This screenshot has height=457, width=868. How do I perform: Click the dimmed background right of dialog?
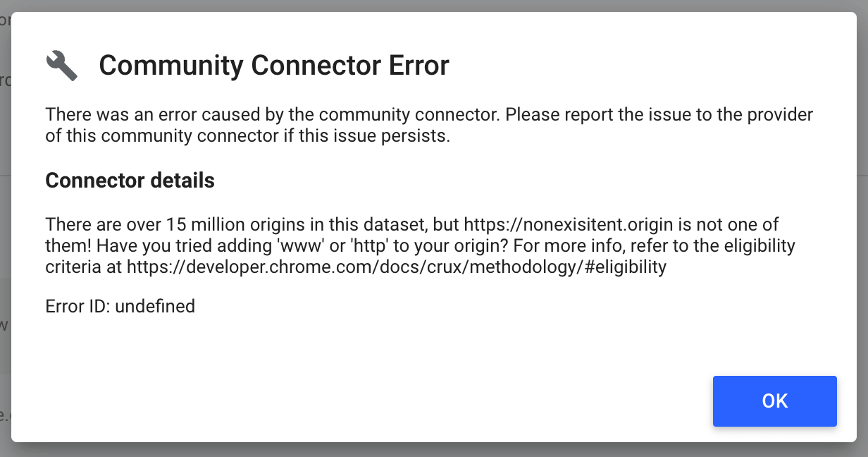coord(863,228)
